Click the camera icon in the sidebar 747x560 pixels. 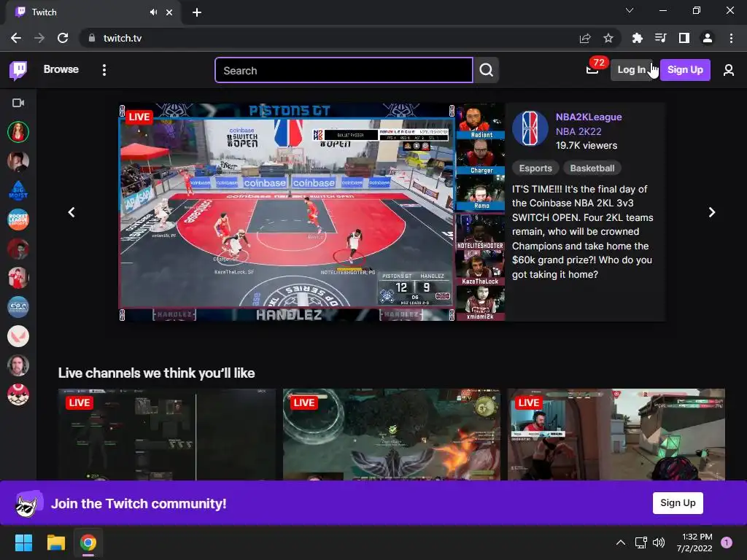[x=18, y=103]
